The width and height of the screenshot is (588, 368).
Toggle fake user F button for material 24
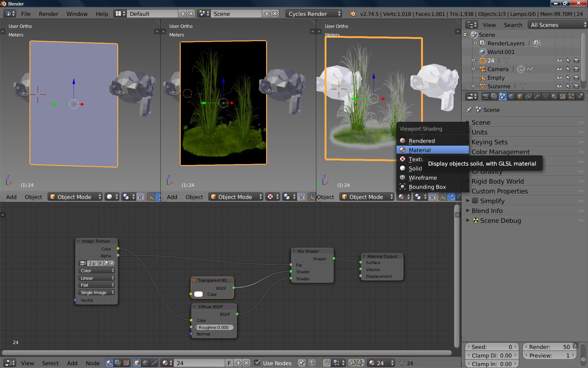pos(229,363)
